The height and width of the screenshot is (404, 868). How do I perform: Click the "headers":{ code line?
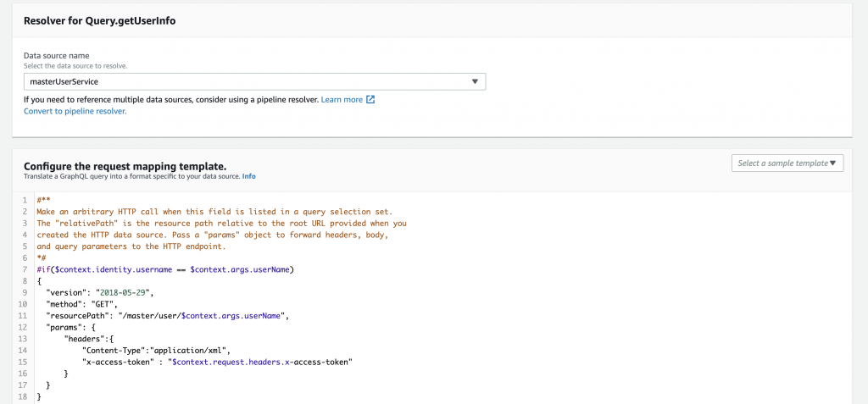(x=89, y=340)
